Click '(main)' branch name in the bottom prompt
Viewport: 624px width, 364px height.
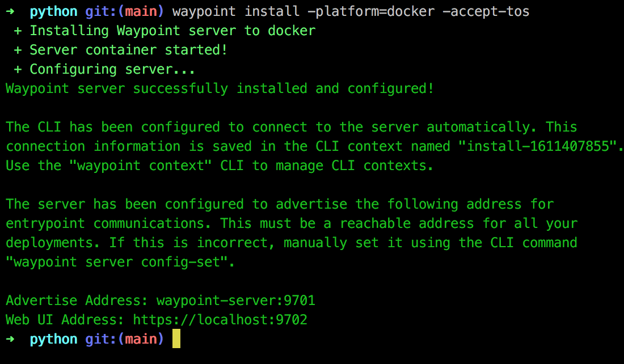pyautogui.click(x=141, y=339)
